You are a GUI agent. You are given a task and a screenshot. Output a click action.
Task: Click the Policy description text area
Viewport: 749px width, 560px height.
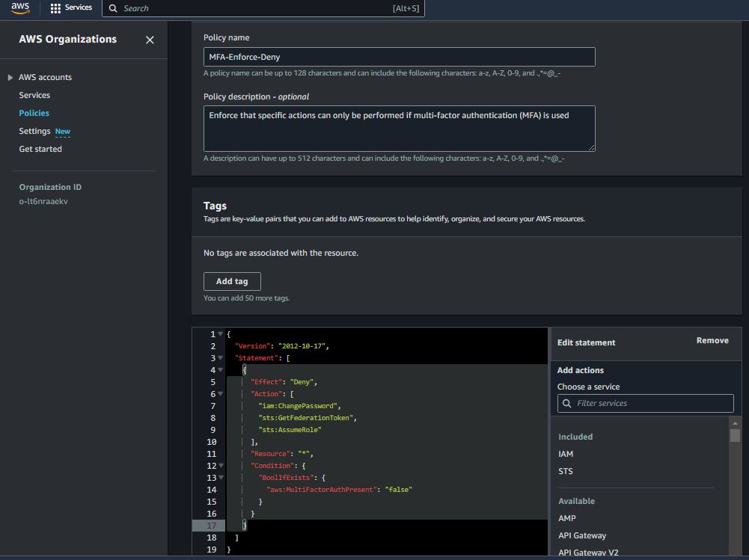399,128
